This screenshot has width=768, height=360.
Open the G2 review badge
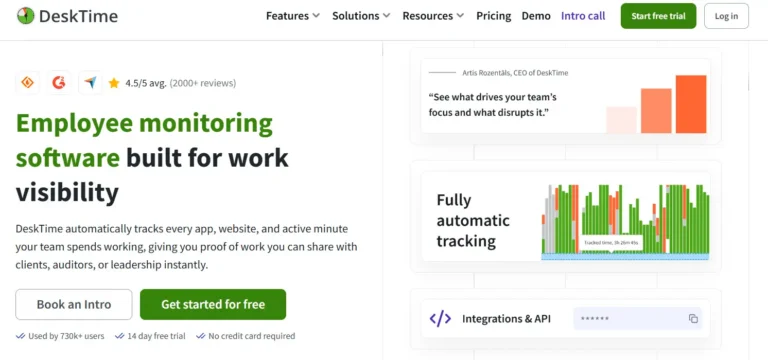coord(59,83)
